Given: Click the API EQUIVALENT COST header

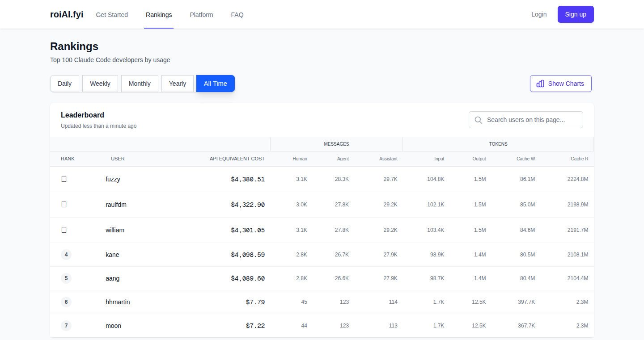Looking at the screenshot, I should coord(237,159).
